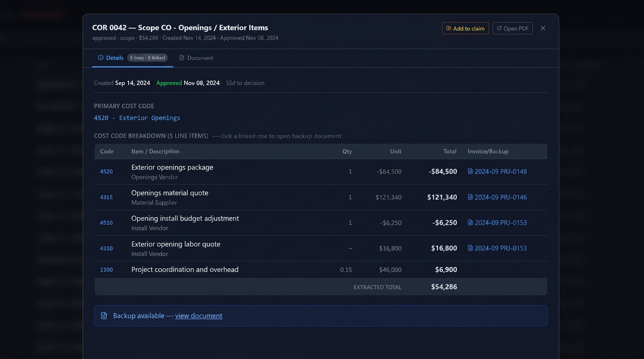Click the extracted total $54,286

pyautogui.click(x=444, y=287)
